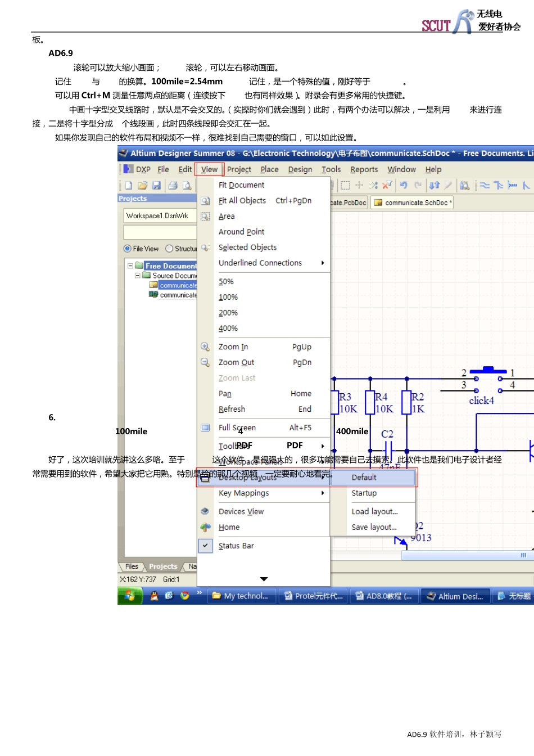The width and height of the screenshot is (534, 756).
Task: Select the Structure radio button
Action: point(169,249)
